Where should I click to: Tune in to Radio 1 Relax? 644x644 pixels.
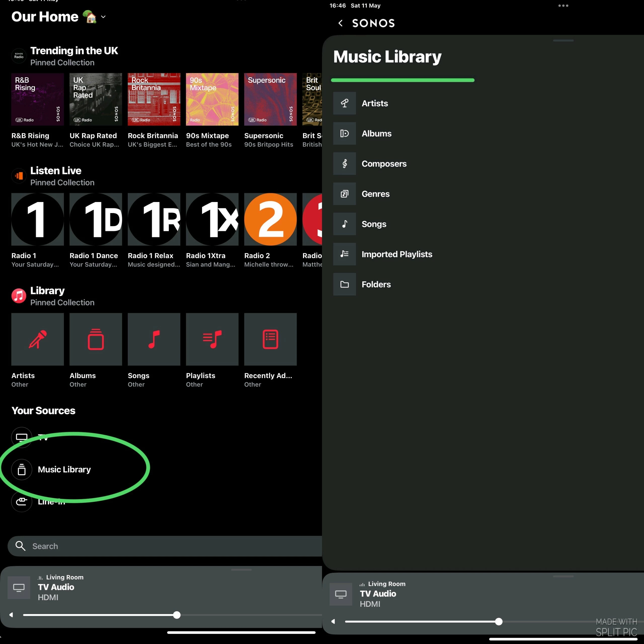[154, 219]
